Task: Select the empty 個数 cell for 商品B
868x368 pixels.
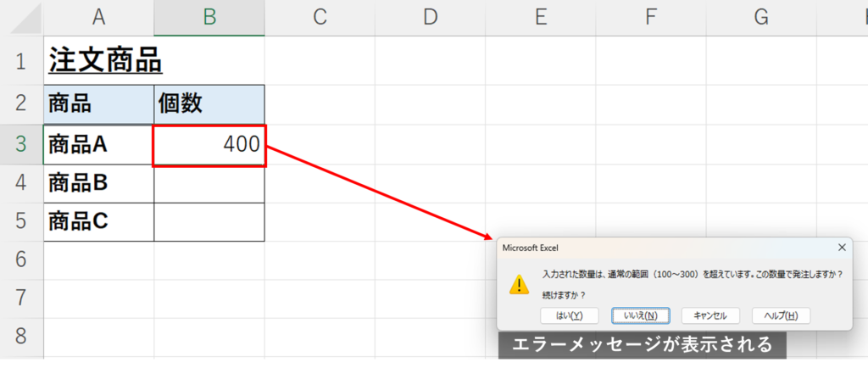Action: tap(209, 184)
